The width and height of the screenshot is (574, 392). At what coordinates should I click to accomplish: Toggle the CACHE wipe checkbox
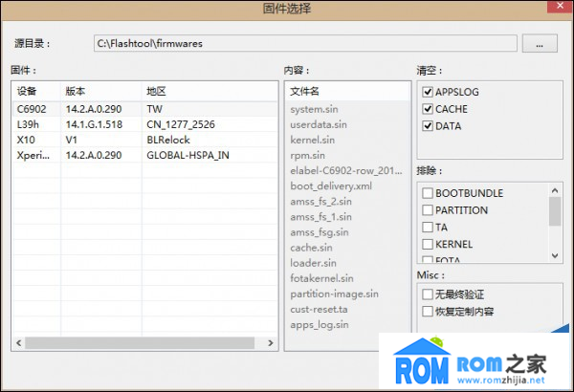(x=428, y=109)
